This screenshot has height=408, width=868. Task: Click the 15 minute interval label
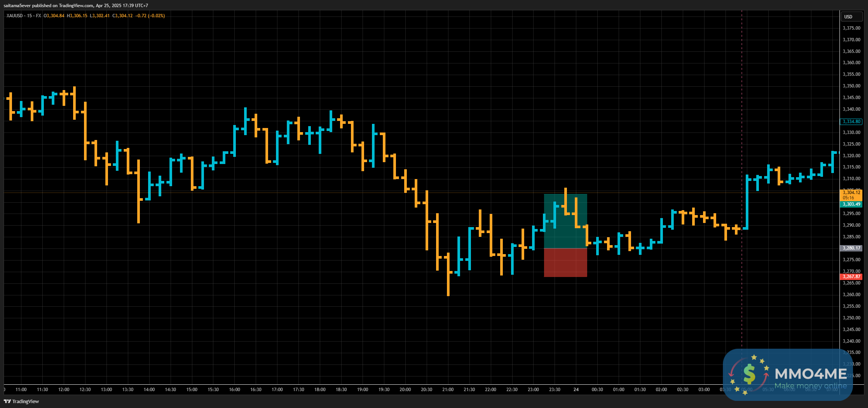29,16
